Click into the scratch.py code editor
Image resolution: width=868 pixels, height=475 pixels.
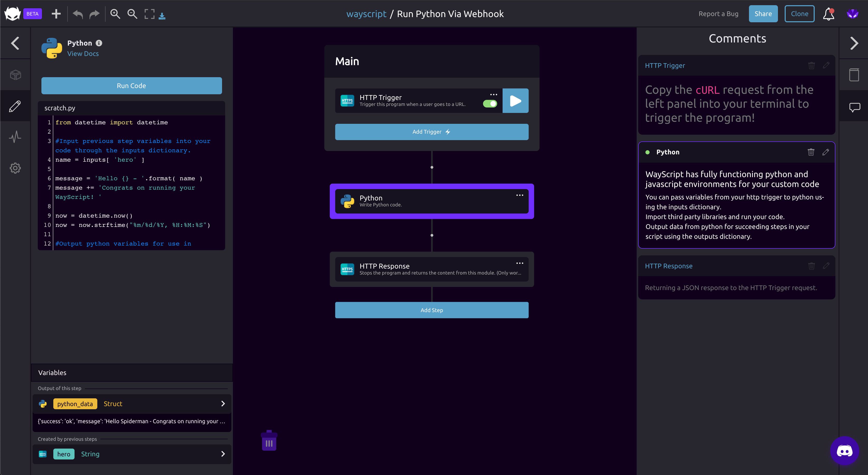tap(131, 183)
